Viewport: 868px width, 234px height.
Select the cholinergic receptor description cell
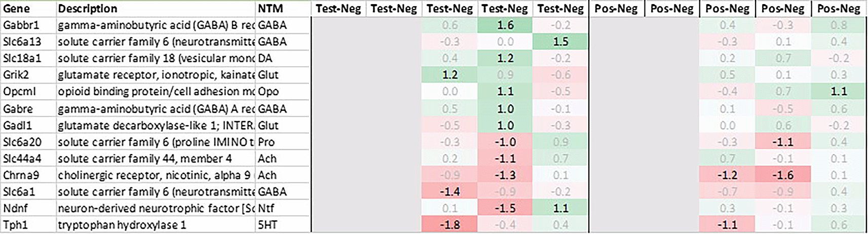pos(156,175)
